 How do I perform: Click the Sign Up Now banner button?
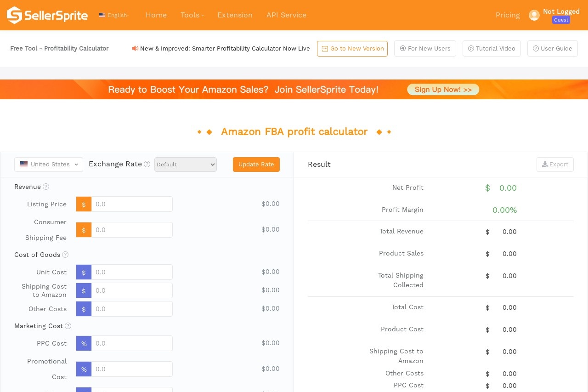443,90
